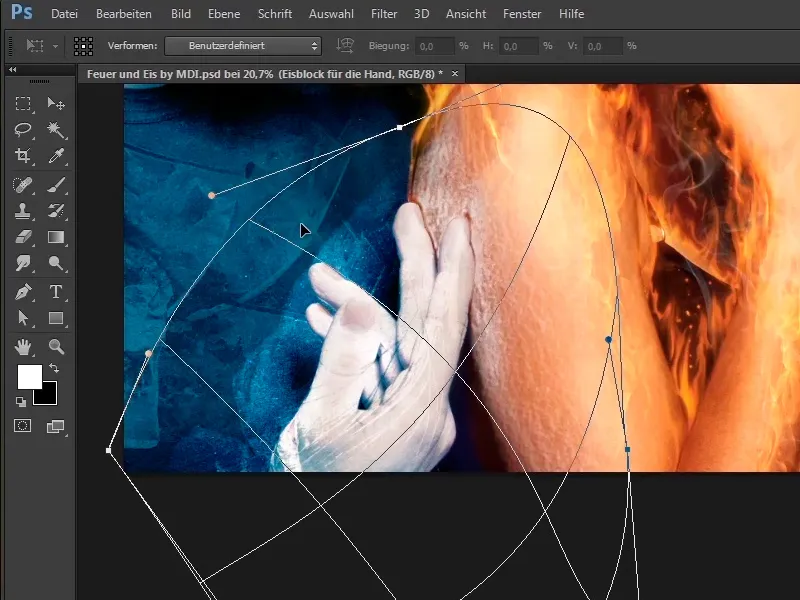Select the History Brush tool

(x=56, y=211)
